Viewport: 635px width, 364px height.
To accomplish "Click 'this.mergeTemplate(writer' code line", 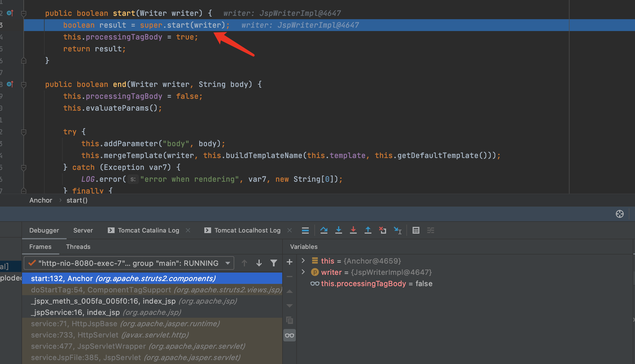I will click(x=291, y=155).
